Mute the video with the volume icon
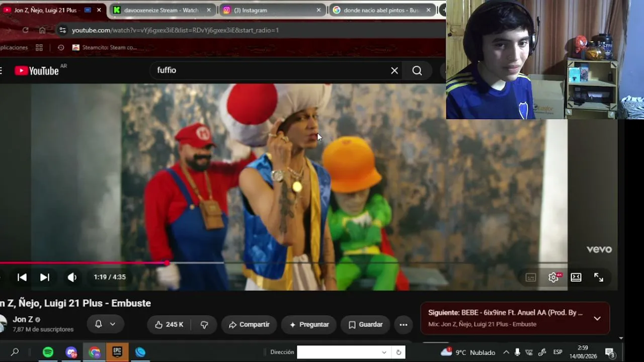 (x=72, y=277)
